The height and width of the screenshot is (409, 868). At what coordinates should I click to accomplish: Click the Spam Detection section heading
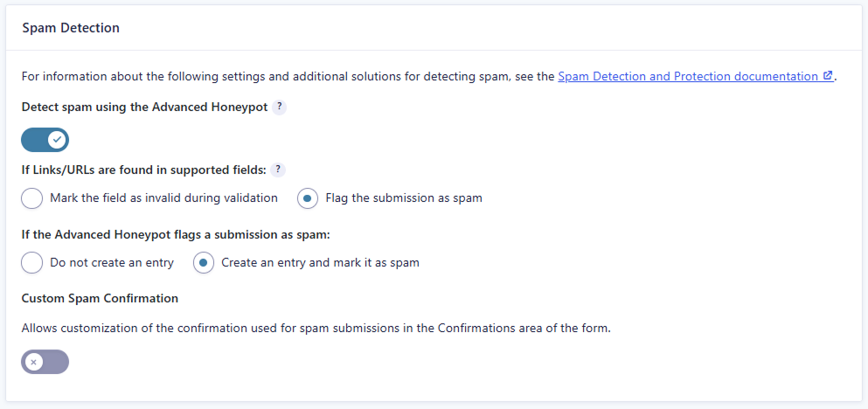[x=71, y=28]
